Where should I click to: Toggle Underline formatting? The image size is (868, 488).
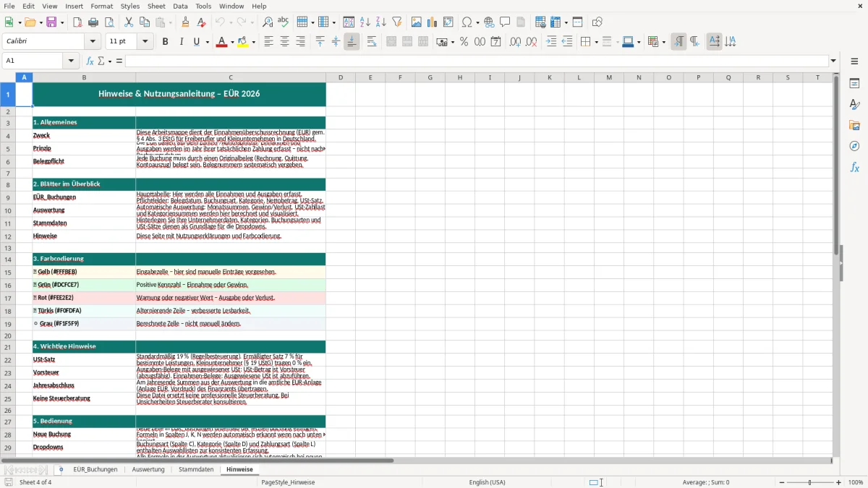196,42
